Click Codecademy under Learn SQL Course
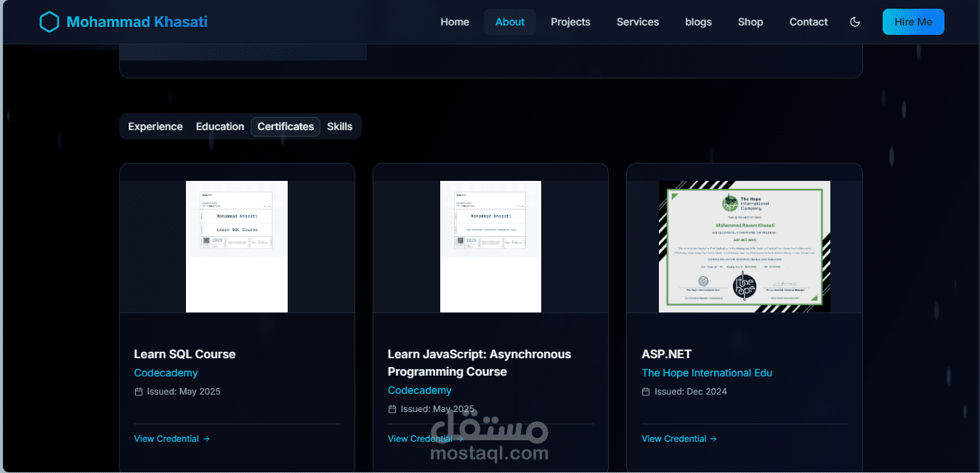This screenshot has width=980, height=473. 166,373
